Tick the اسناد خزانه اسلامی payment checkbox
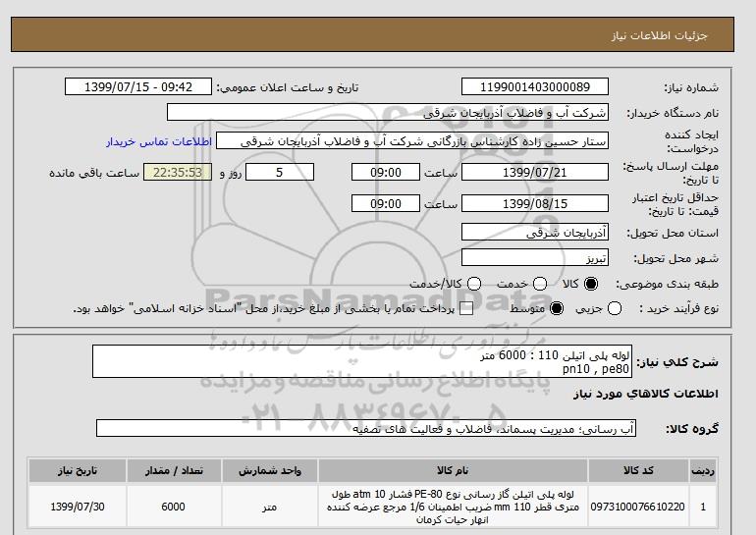The width and height of the screenshot is (756, 535). coord(466,309)
